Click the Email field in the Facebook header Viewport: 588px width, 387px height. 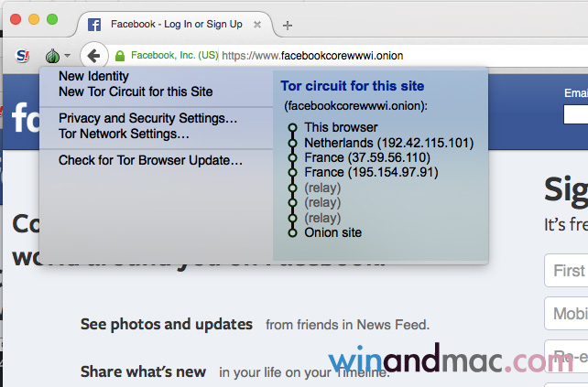point(576,115)
